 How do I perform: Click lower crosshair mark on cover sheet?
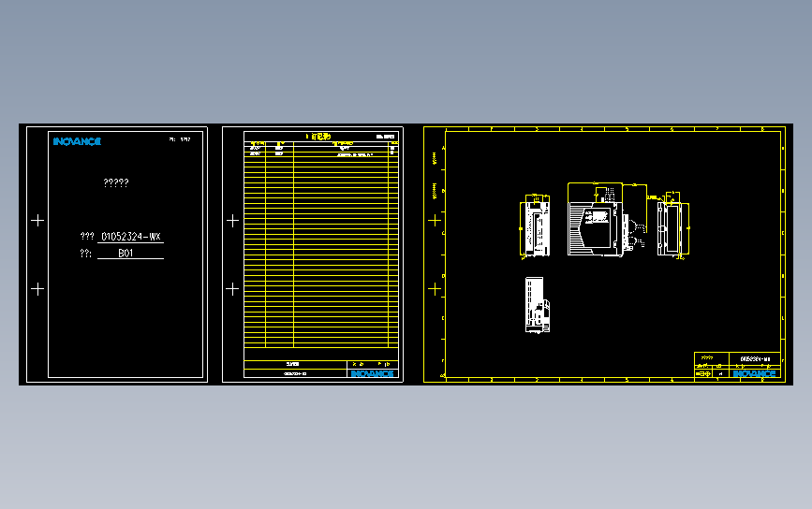coord(37,288)
